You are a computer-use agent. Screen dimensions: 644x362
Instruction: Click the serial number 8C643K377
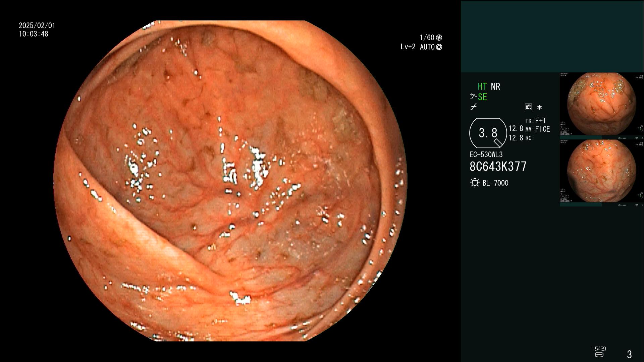[498, 166]
